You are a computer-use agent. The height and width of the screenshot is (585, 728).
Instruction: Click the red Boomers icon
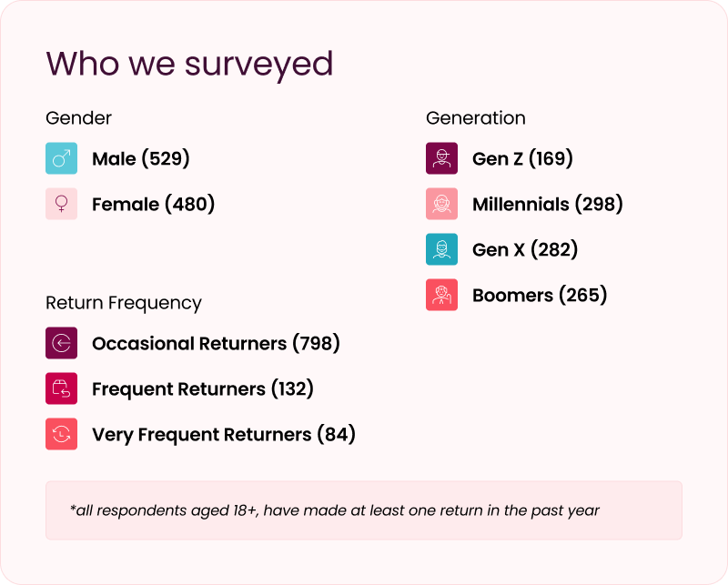[441, 296]
